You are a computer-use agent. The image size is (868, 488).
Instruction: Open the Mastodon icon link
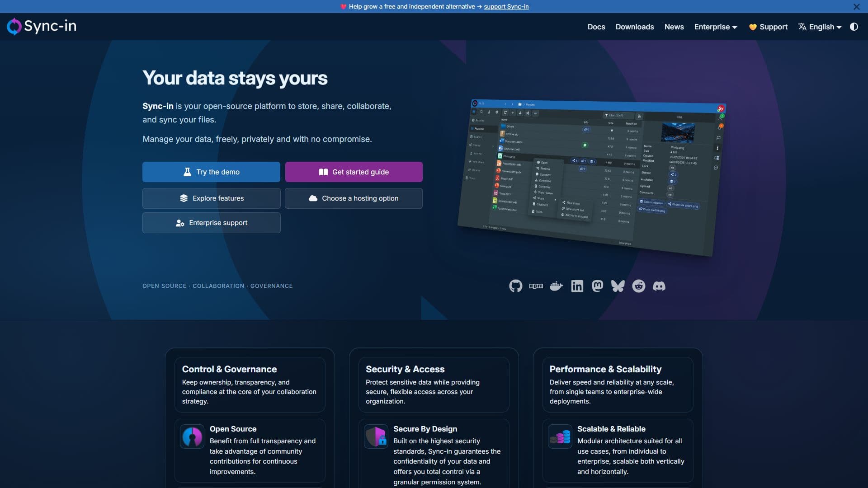point(598,286)
